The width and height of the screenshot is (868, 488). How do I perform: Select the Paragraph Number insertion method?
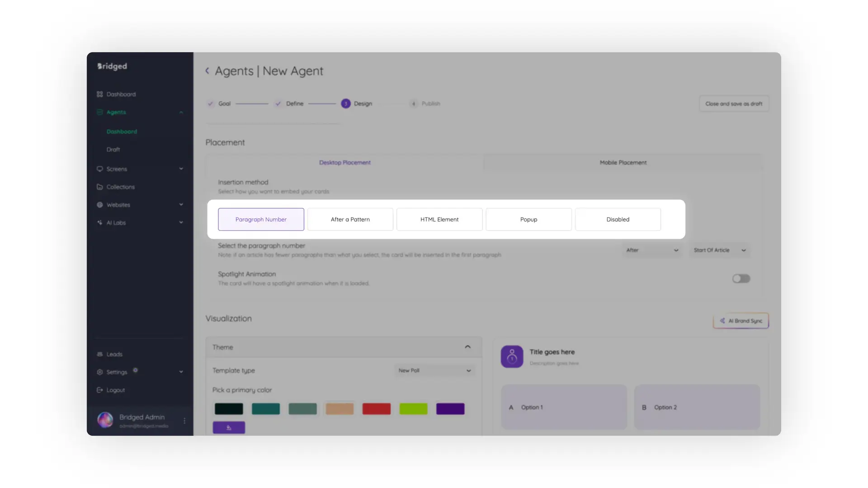(x=261, y=219)
